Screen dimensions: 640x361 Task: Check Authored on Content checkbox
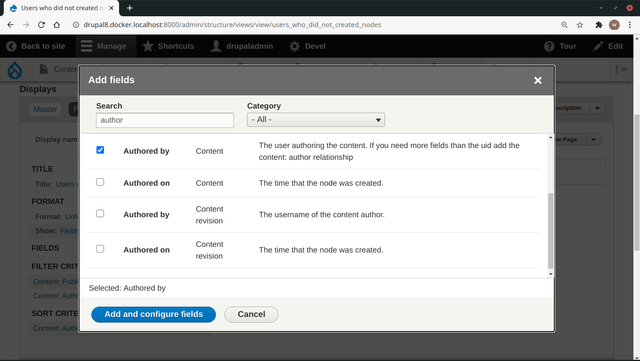pos(100,182)
